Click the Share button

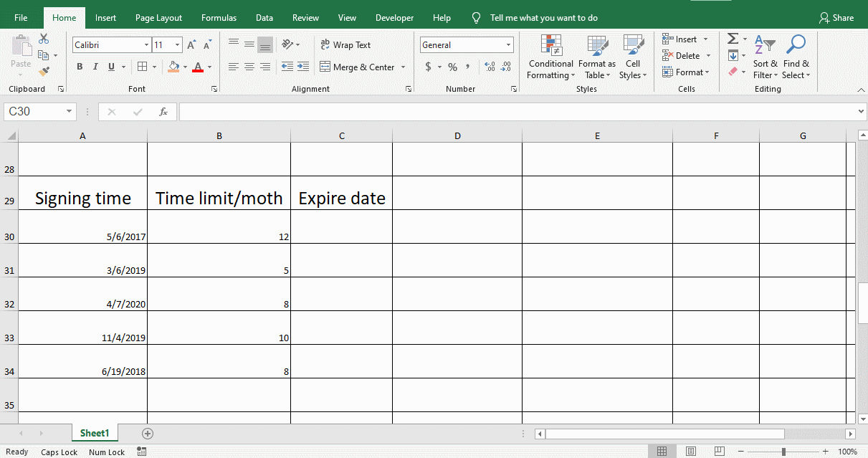click(x=836, y=18)
